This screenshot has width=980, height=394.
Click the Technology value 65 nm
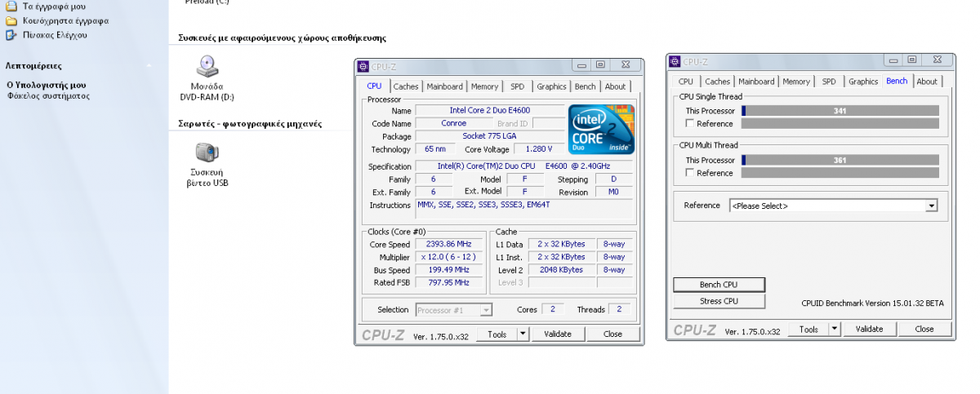coord(435,149)
